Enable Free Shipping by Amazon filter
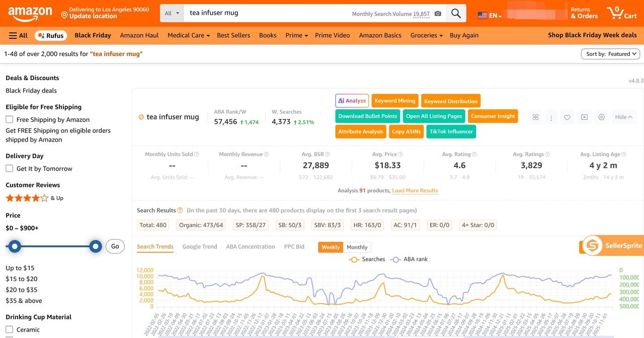The height and width of the screenshot is (338, 644). click(9, 119)
